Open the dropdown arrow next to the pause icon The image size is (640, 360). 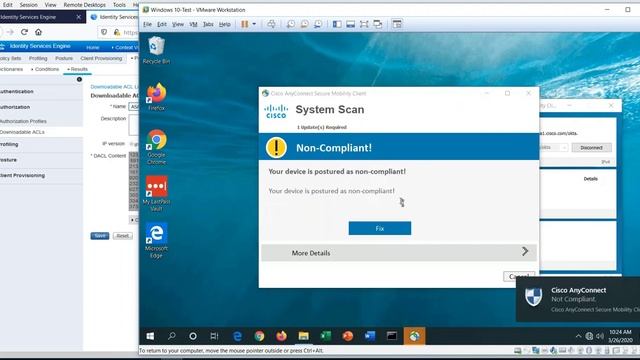[x=254, y=24]
